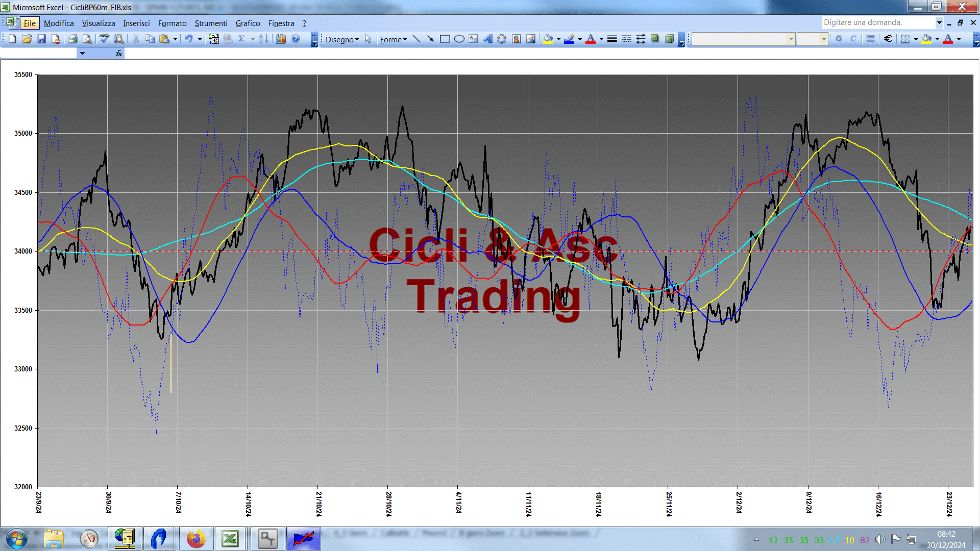Open the Inserisci menu
This screenshot has height=551, width=980.
point(136,23)
